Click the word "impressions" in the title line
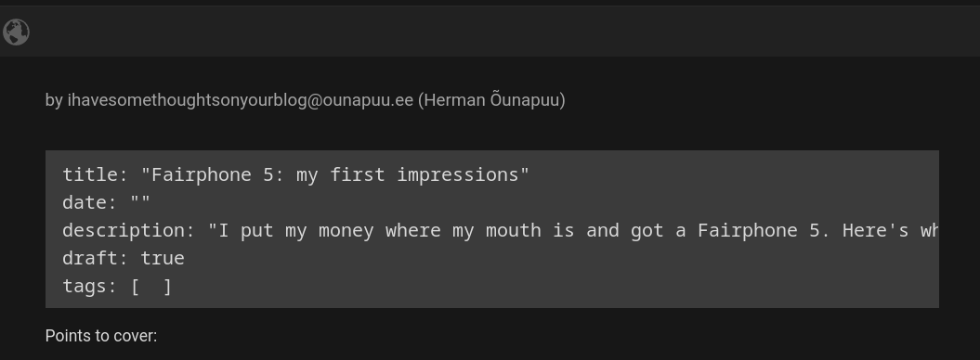 (x=458, y=175)
